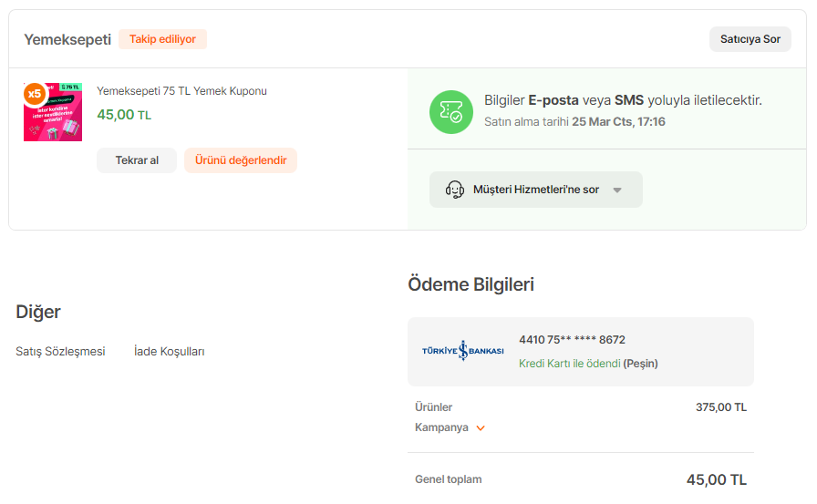Image resolution: width=817 pixels, height=504 pixels.
Task: Expand the Müşteri Hizmetleri'ne sor dropdown
Action: [x=535, y=190]
